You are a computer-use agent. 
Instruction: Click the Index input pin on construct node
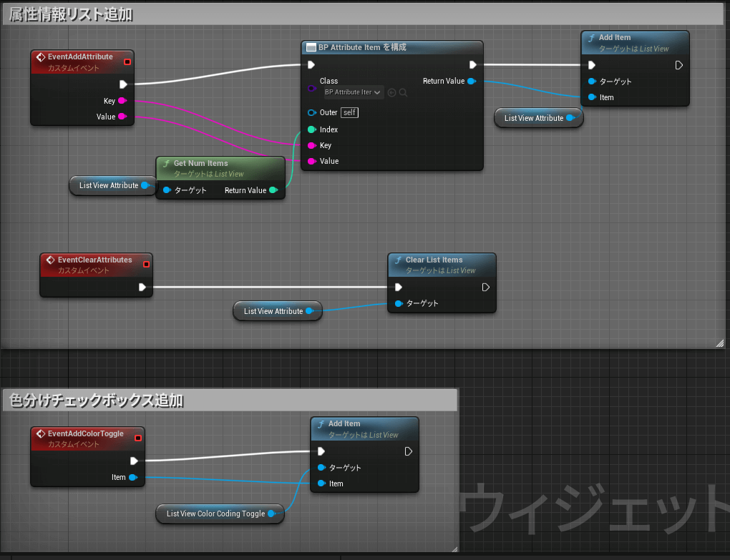coord(311,129)
